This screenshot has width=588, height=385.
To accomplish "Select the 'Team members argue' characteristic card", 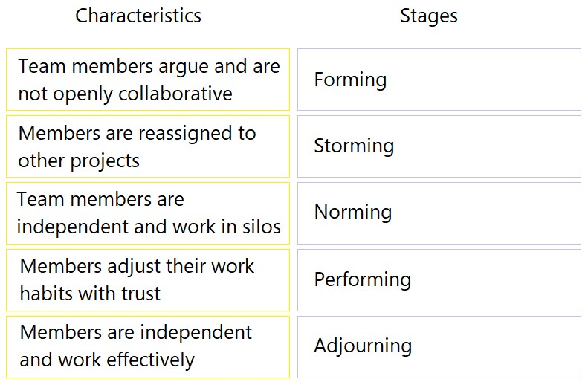I will (x=148, y=80).
